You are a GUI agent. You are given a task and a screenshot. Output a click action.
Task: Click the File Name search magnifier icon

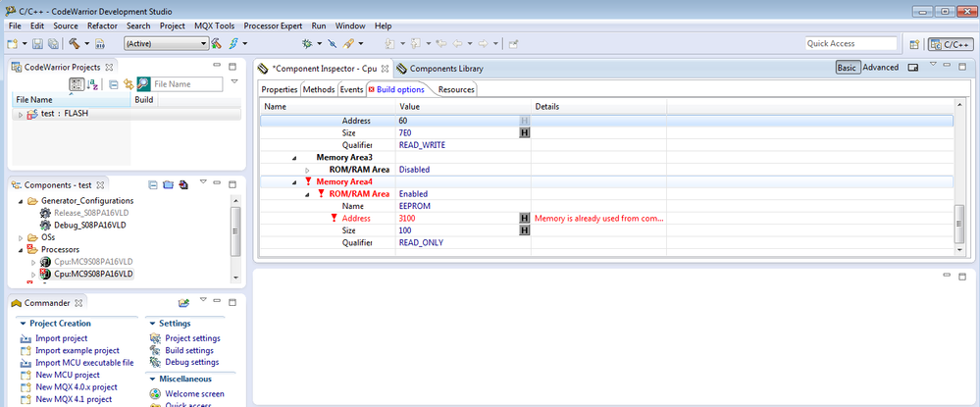(144, 83)
